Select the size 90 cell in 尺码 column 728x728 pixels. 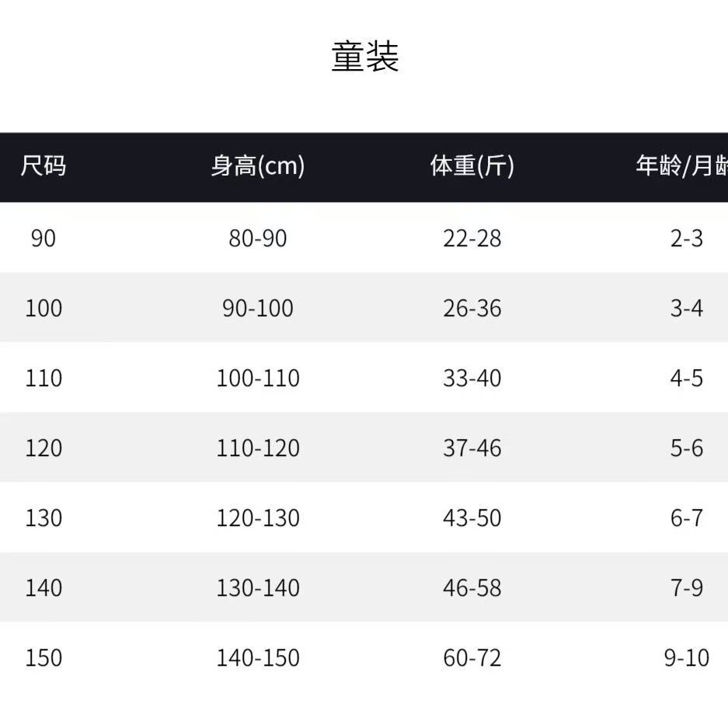click(44, 238)
